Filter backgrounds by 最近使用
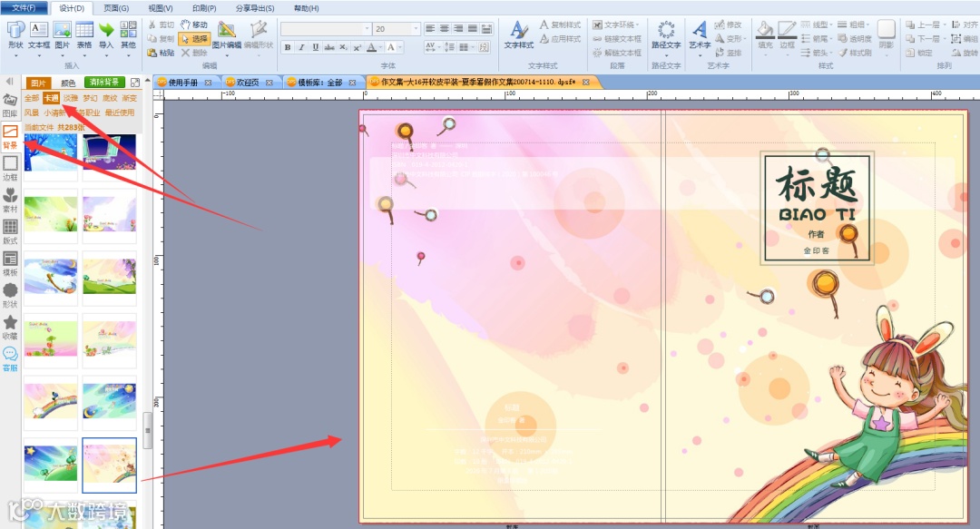This screenshot has width=980, height=529. pos(120,113)
